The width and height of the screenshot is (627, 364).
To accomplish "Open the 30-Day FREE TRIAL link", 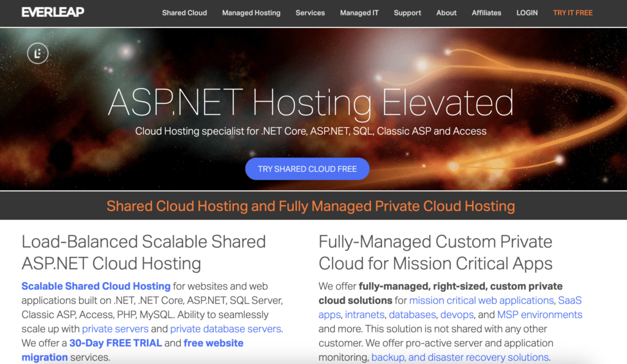I will tap(116, 343).
